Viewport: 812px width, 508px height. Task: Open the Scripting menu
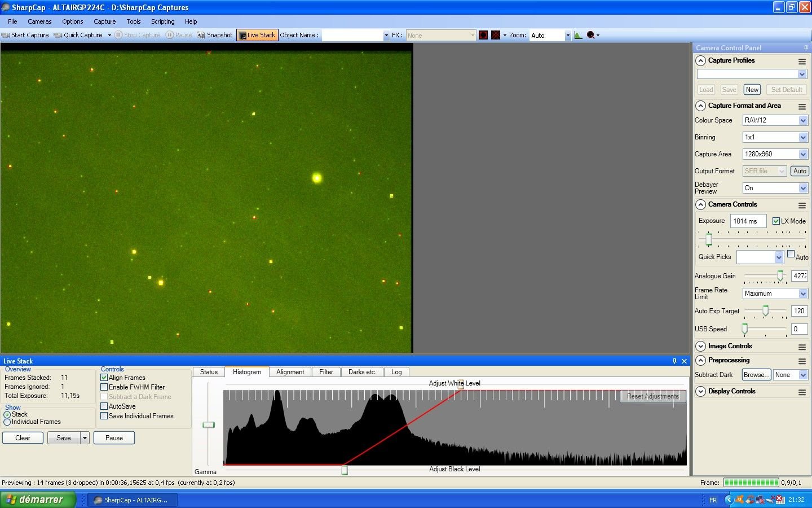pos(162,21)
